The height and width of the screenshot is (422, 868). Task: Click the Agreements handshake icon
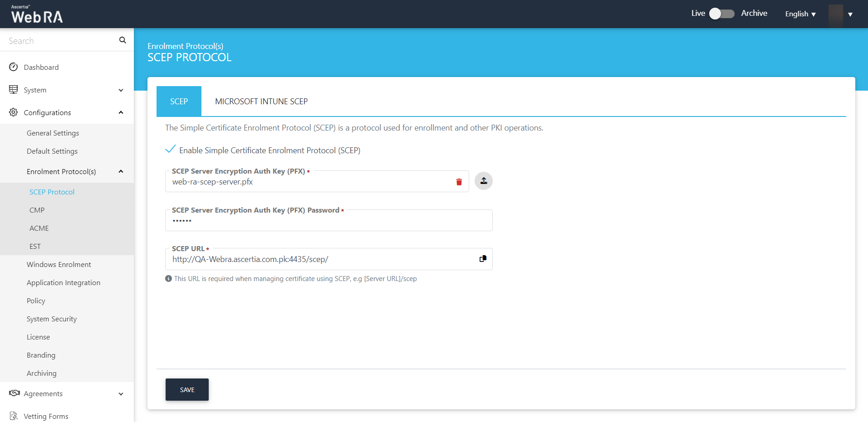coord(14,393)
